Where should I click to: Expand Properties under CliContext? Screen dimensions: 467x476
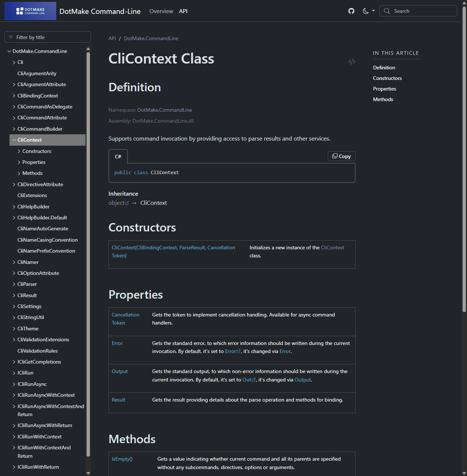pos(19,162)
